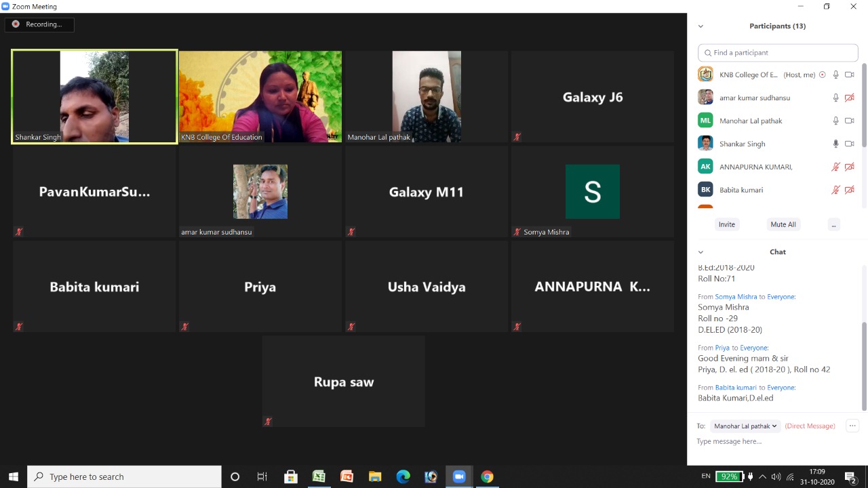The height and width of the screenshot is (488, 868).
Task: Open notification center on taskbar
Action: (x=850, y=477)
